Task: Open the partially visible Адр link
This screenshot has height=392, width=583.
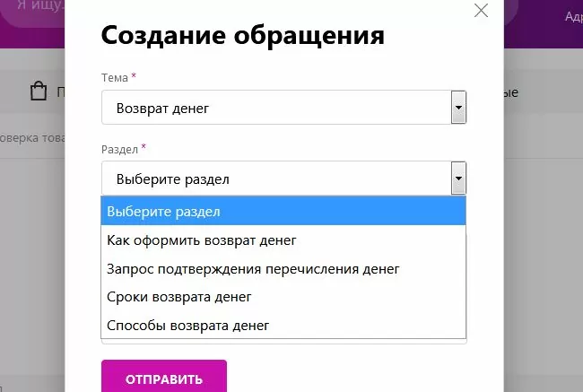Action: (x=573, y=16)
